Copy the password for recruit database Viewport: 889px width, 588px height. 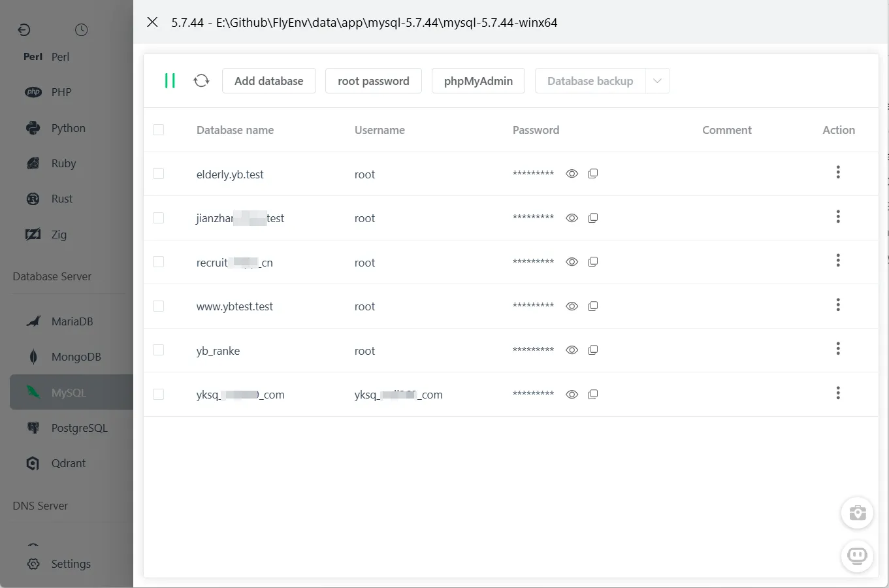pos(592,261)
